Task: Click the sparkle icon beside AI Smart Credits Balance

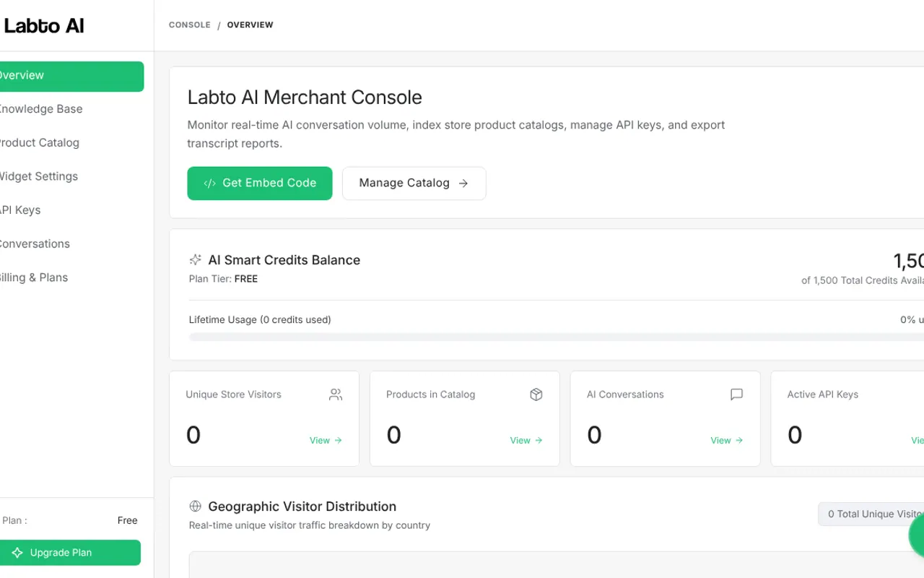Action: pos(195,260)
